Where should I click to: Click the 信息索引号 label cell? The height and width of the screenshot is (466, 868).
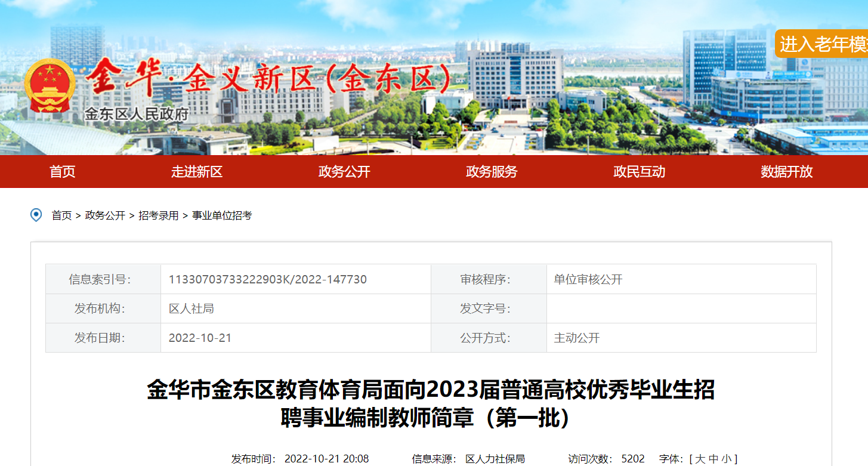103,279
